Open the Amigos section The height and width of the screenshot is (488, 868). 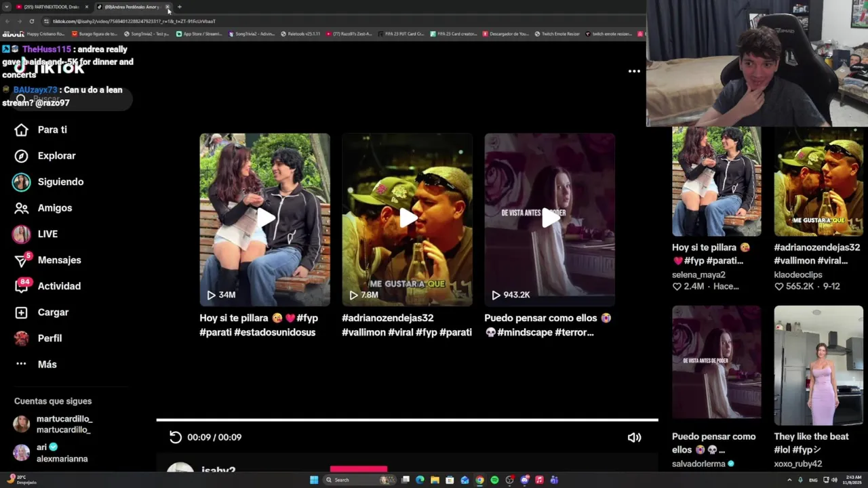tap(43, 208)
